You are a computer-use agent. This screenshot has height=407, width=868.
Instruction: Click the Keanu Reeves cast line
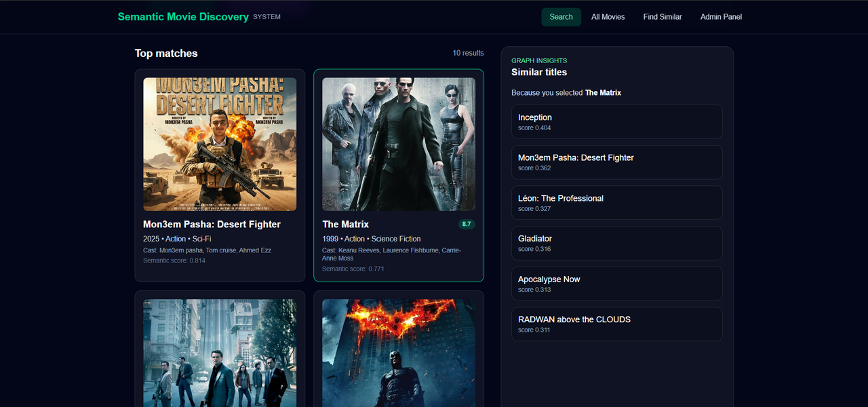click(x=392, y=254)
